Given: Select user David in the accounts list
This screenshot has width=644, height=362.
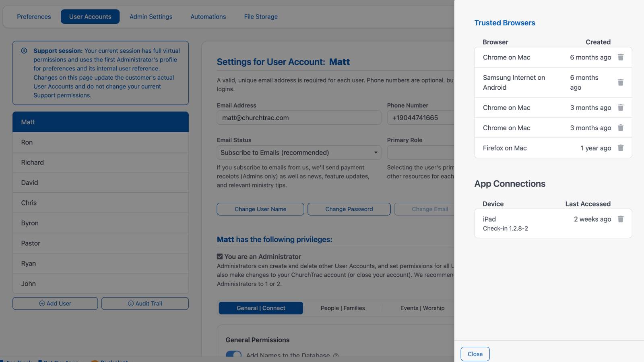Looking at the screenshot, I should 101,183.
